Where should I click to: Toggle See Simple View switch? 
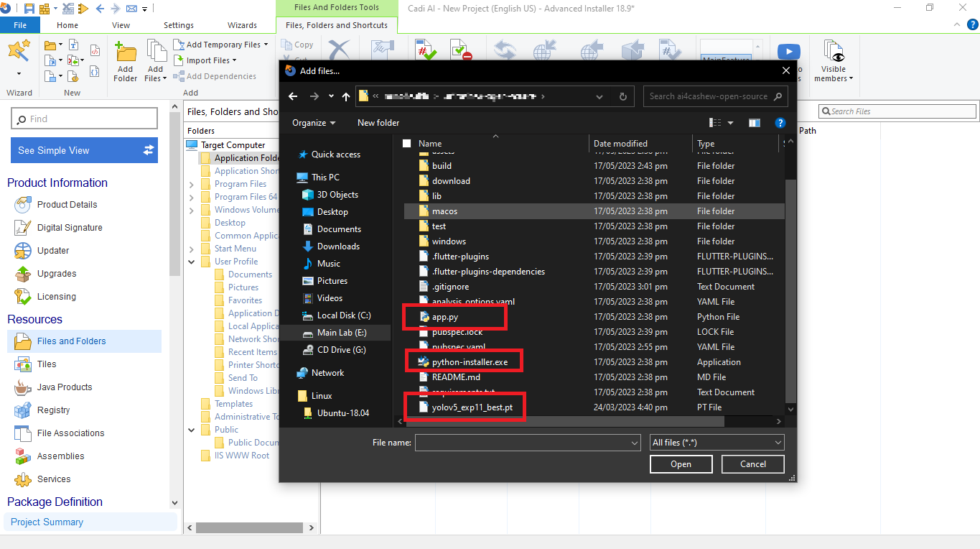click(x=149, y=150)
